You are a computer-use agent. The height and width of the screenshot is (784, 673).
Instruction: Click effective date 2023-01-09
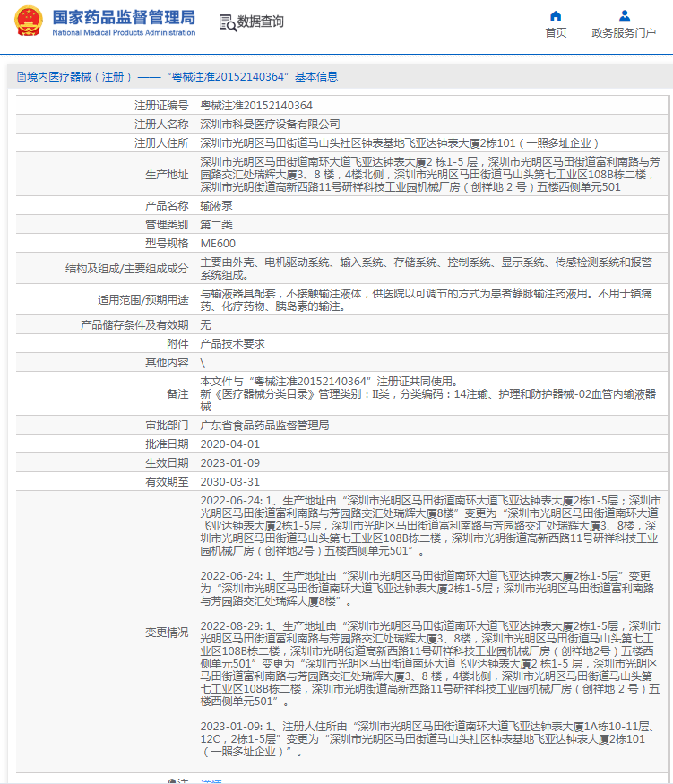coord(230,463)
